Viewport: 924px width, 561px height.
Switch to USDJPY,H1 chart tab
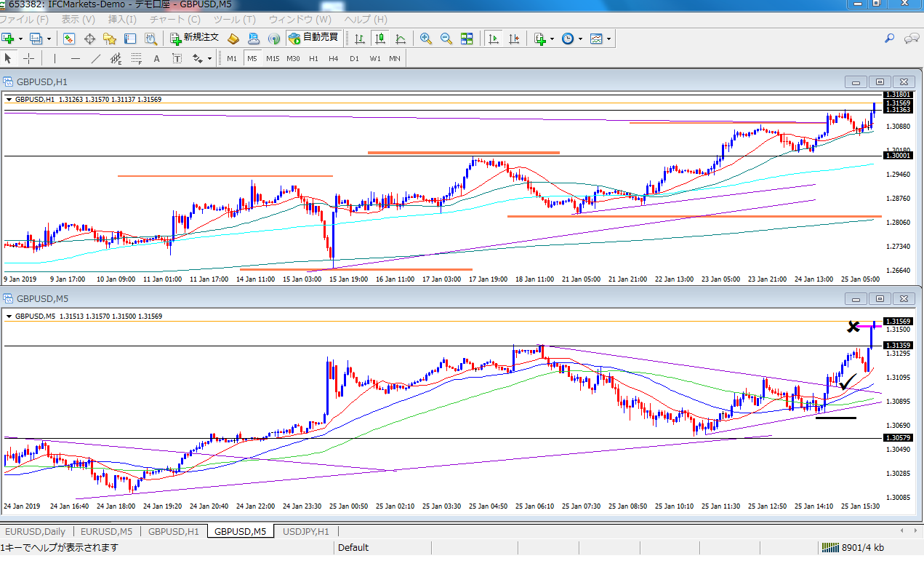(306, 532)
